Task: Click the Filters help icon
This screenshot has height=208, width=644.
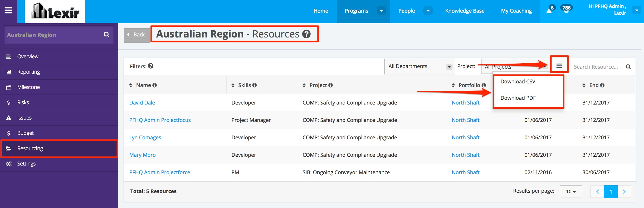Action: coord(151,66)
